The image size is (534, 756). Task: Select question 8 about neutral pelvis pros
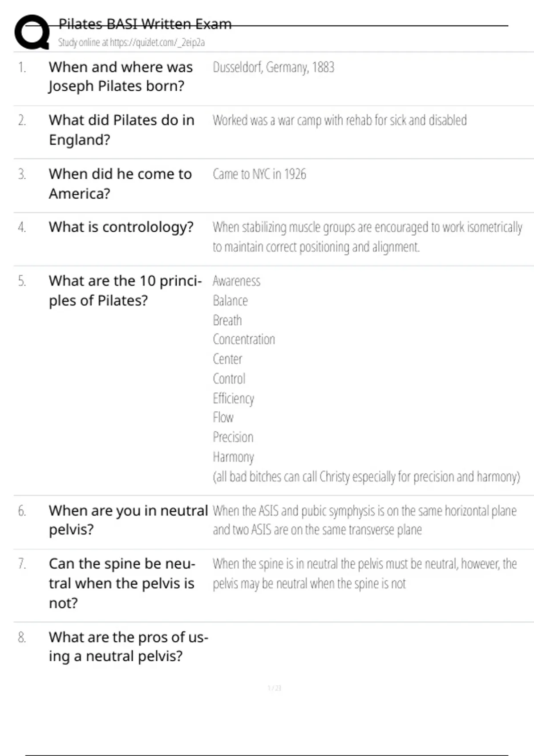[x=128, y=647]
